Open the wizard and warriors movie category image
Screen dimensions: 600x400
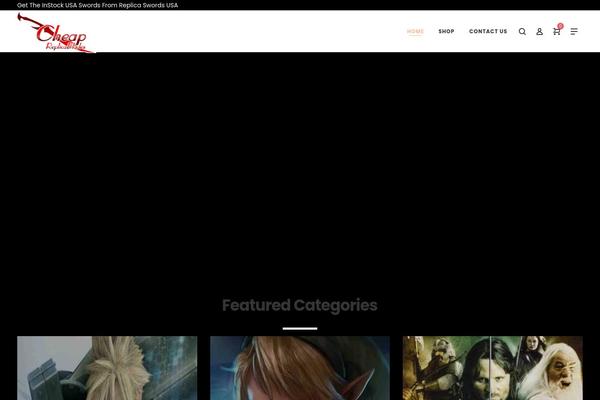[493, 368]
